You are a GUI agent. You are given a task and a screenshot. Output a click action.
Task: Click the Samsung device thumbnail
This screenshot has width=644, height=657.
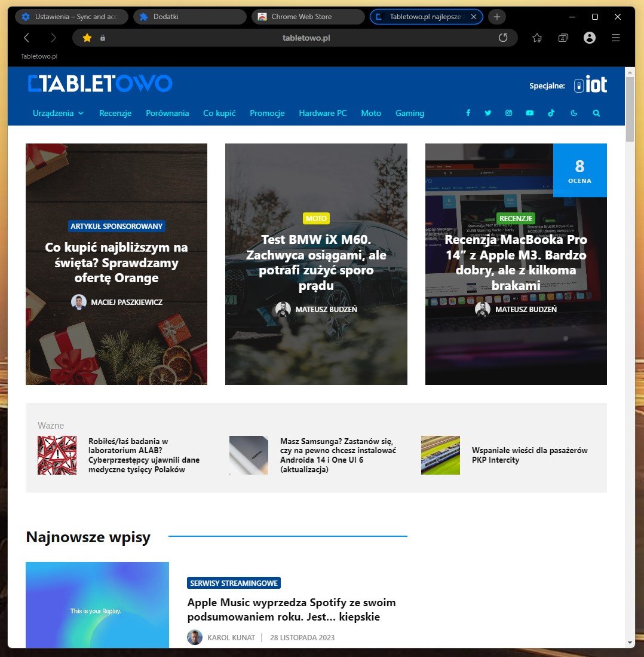click(x=249, y=455)
